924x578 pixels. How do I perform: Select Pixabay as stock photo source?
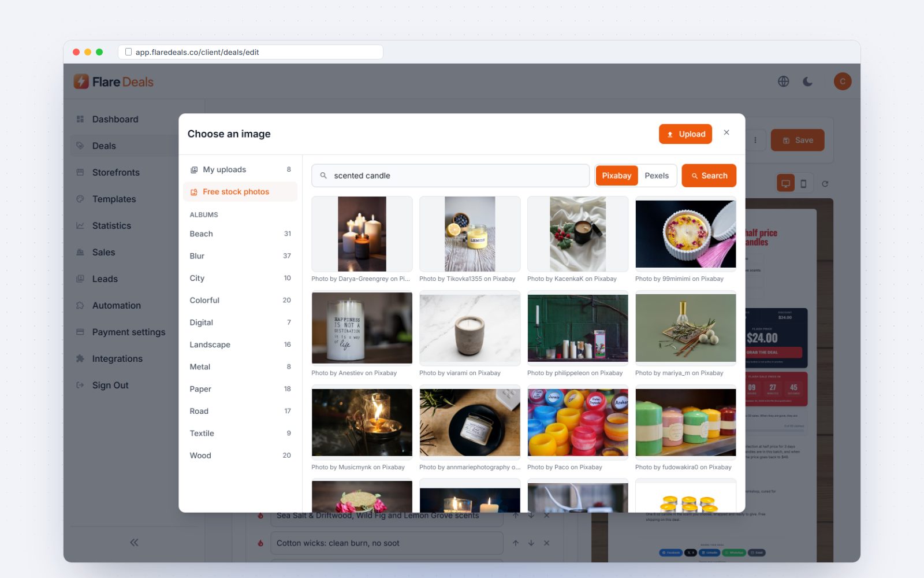616,176
